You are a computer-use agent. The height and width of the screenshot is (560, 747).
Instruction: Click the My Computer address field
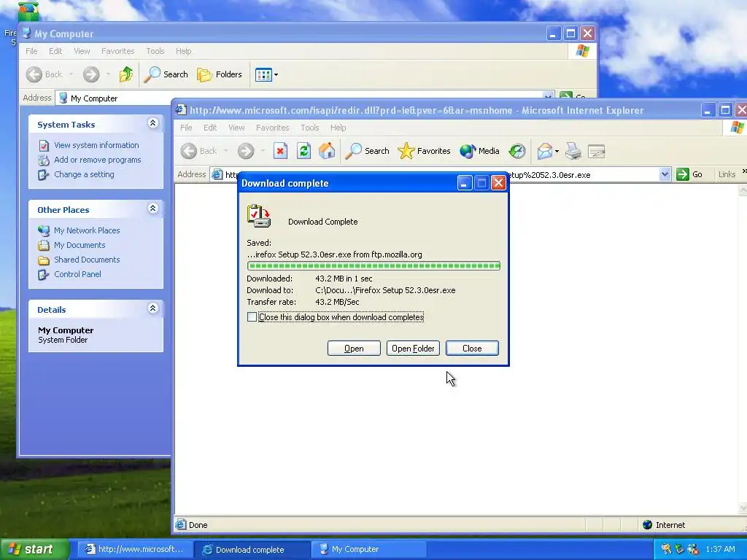[x=305, y=98]
